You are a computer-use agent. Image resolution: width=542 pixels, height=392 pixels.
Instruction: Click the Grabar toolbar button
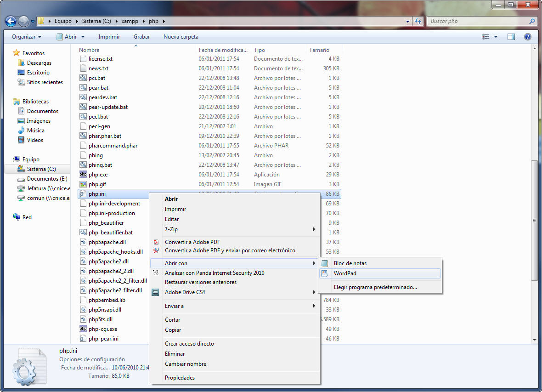(141, 37)
